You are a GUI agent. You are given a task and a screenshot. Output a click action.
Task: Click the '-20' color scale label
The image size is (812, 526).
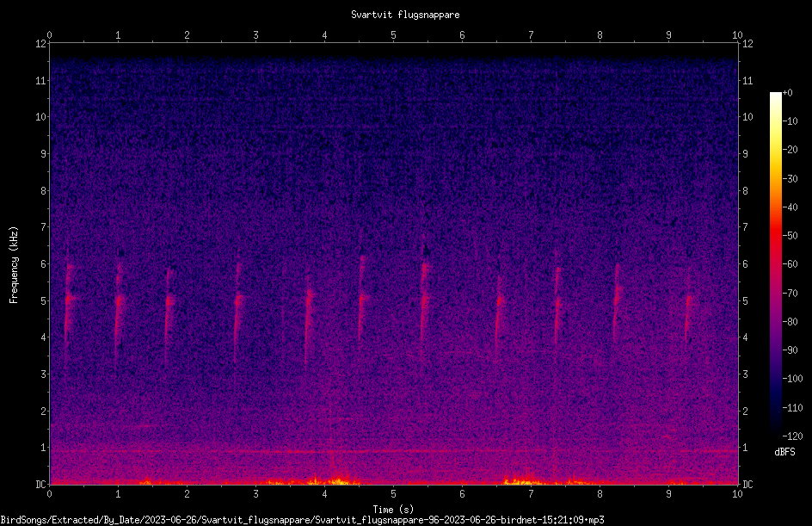click(790, 150)
